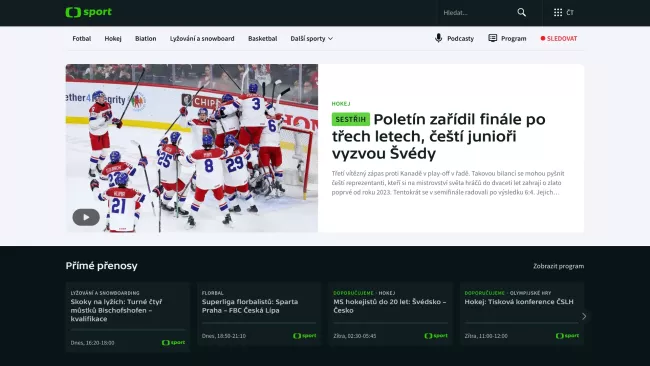Click ČT sport logo on MS hokejistů card
650x366 pixels.
tap(436, 336)
